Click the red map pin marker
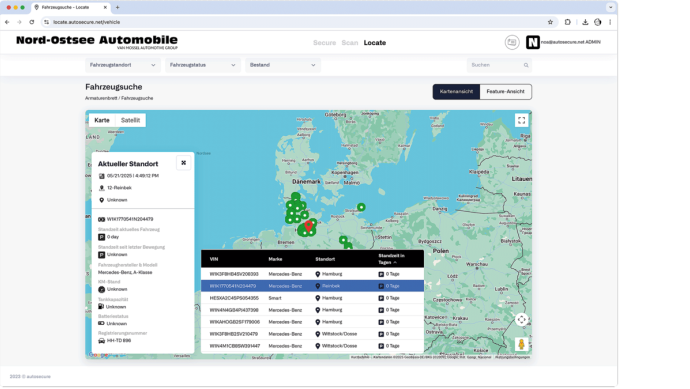Screen dimensions: 690x389 (309, 226)
